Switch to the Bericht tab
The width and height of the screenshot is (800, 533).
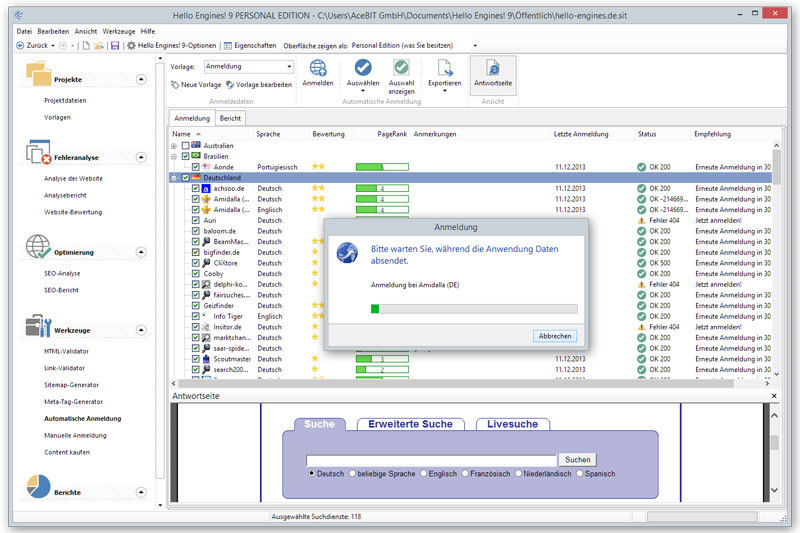pyautogui.click(x=230, y=118)
